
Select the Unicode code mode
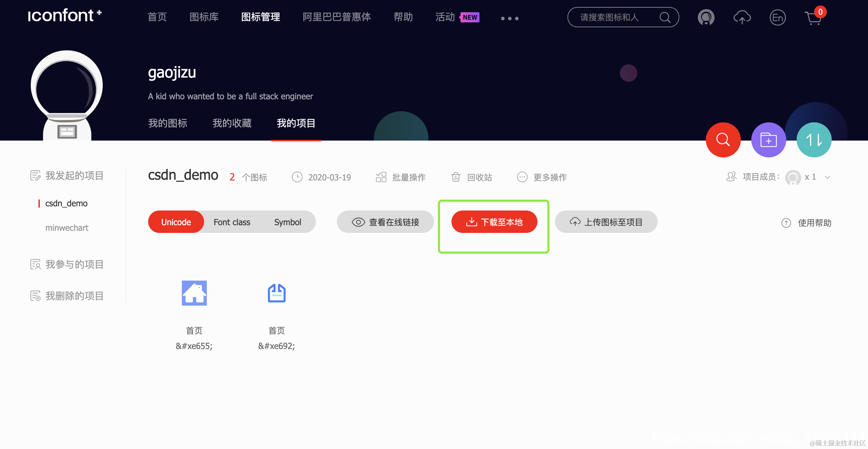coord(176,222)
